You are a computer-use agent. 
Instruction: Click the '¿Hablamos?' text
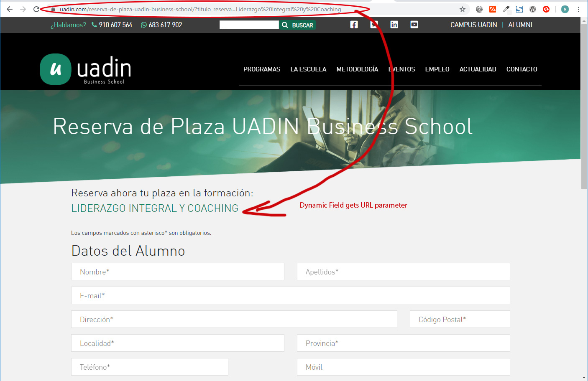click(68, 25)
